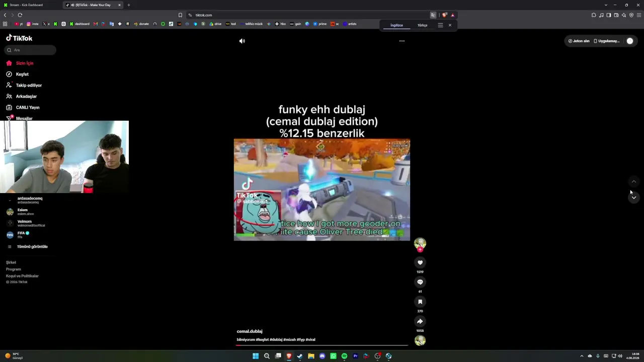644x362 pixels.
Task: Switch to the Stream - Kick Dashboard tab
Action: tap(30, 5)
